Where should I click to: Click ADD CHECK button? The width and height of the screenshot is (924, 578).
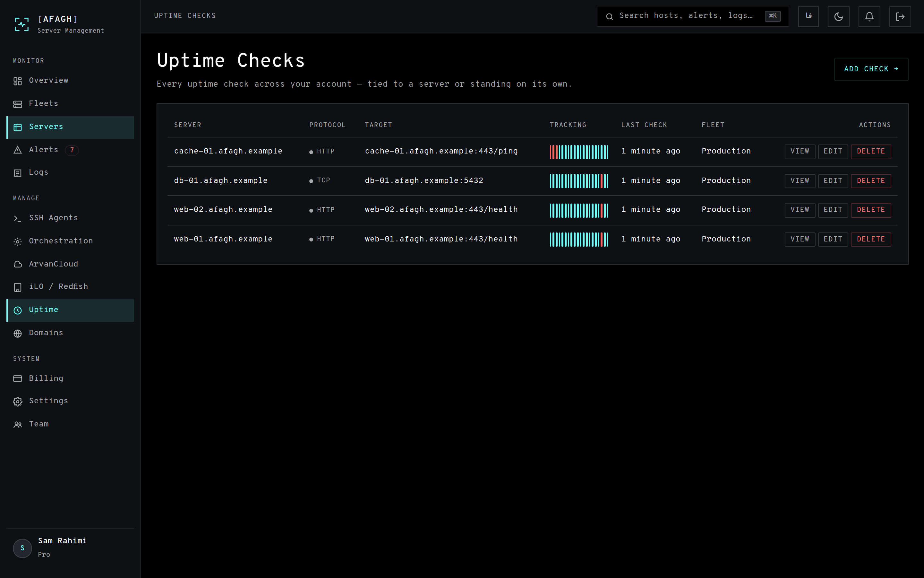(x=871, y=69)
